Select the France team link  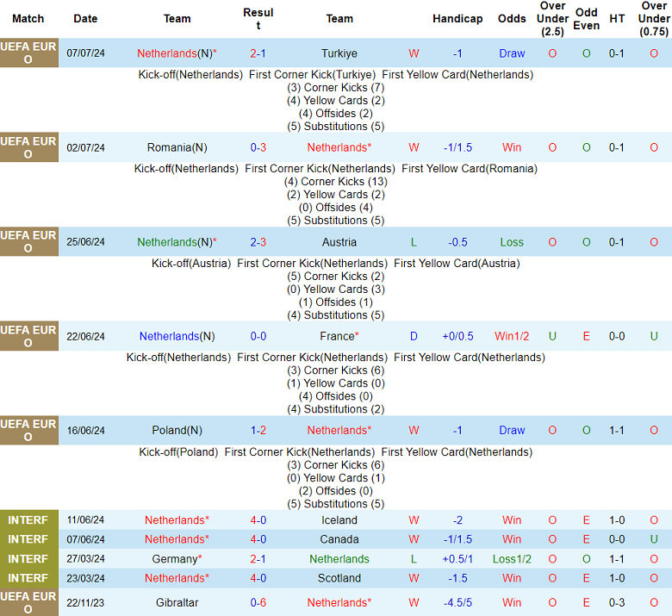[x=339, y=336]
